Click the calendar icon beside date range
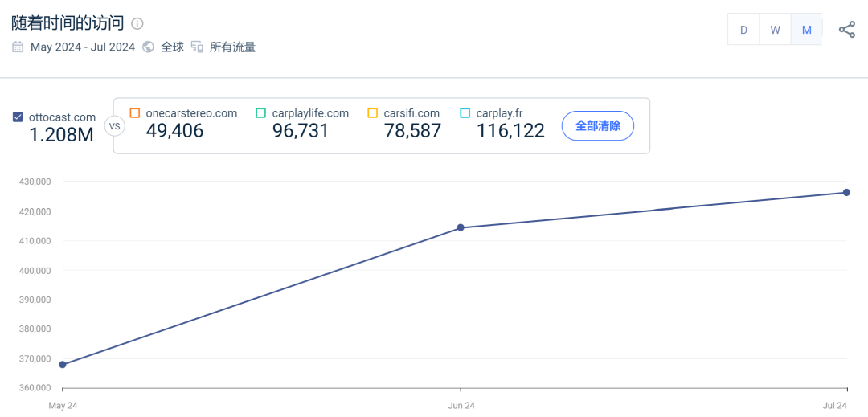868x417 pixels. click(x=18, y=47)
